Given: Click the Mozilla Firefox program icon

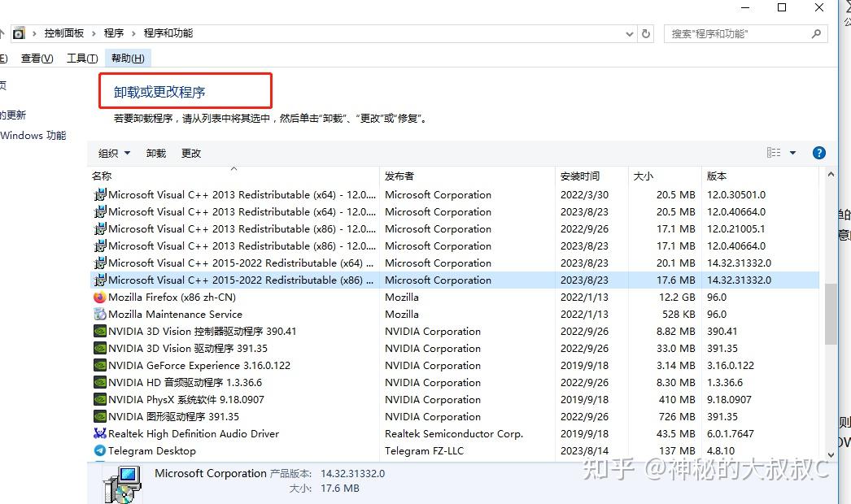Looking at the screenshot, I should point(99,297).
